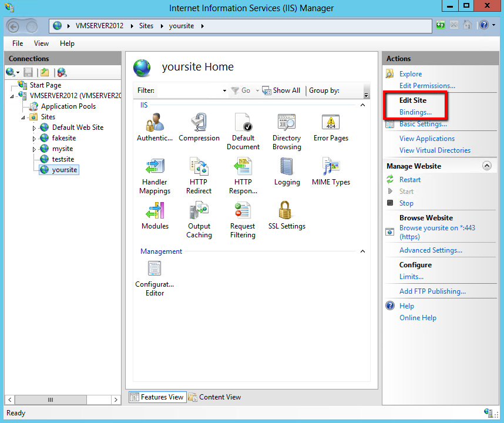Collapse the Manage Website section
504x423 pixels.
[486, 165]
